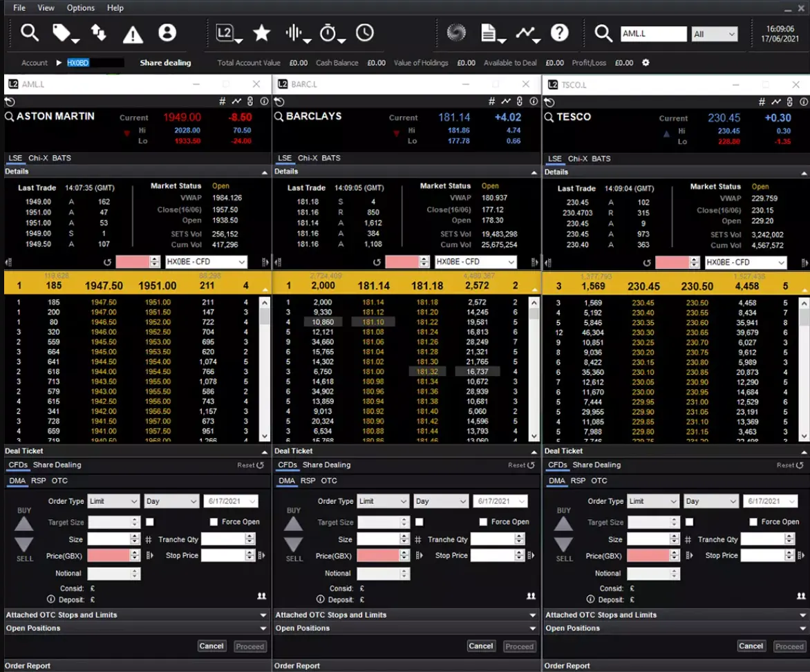Click BUY up arrow in Aston Martin ticket
Image resolution: width=810 pixels, height=672 pixels.
(23, 523)
